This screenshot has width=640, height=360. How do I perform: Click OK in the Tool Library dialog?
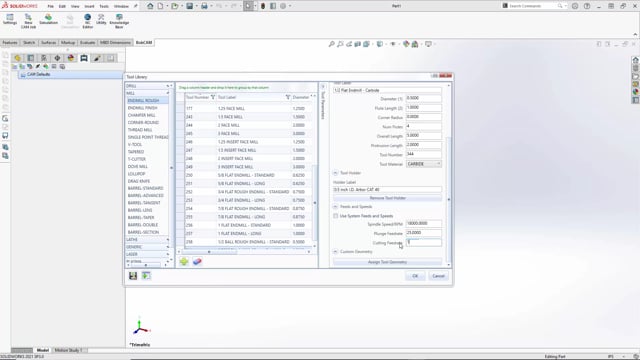[x=415, y=276]
